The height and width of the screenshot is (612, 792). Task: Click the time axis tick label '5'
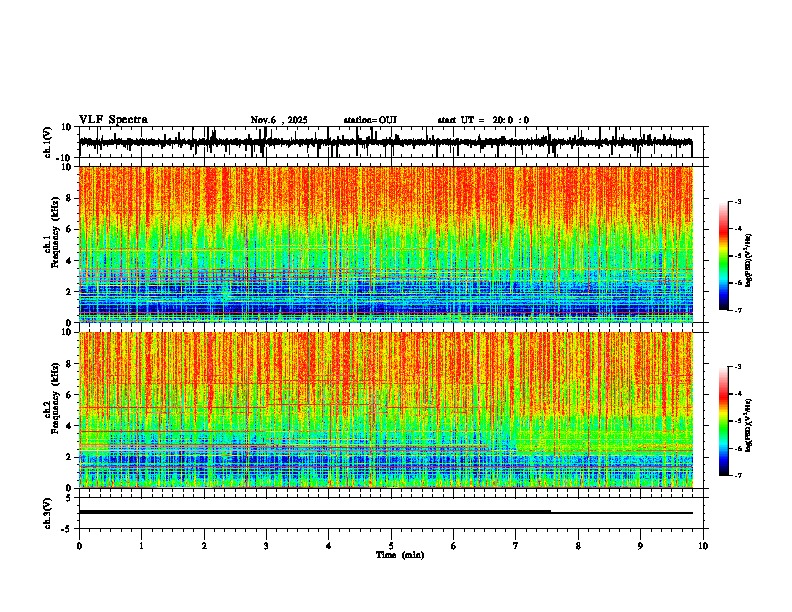tap(391, 546)
